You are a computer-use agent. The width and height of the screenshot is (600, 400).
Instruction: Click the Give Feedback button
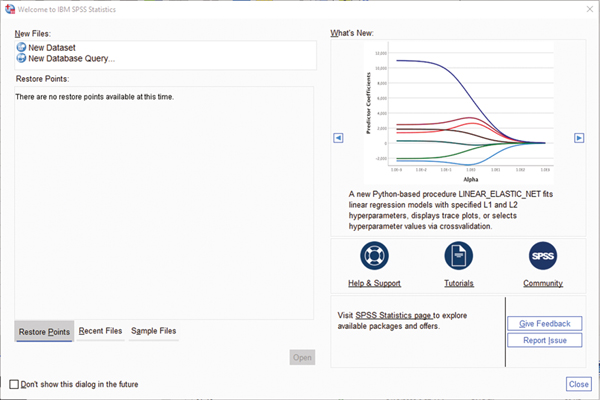545,323
